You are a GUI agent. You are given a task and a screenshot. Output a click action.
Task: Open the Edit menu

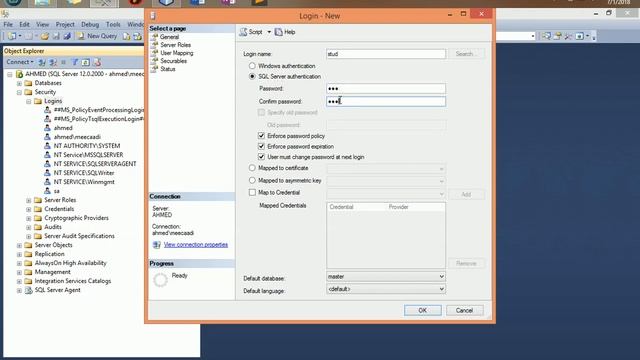[24, 24]
